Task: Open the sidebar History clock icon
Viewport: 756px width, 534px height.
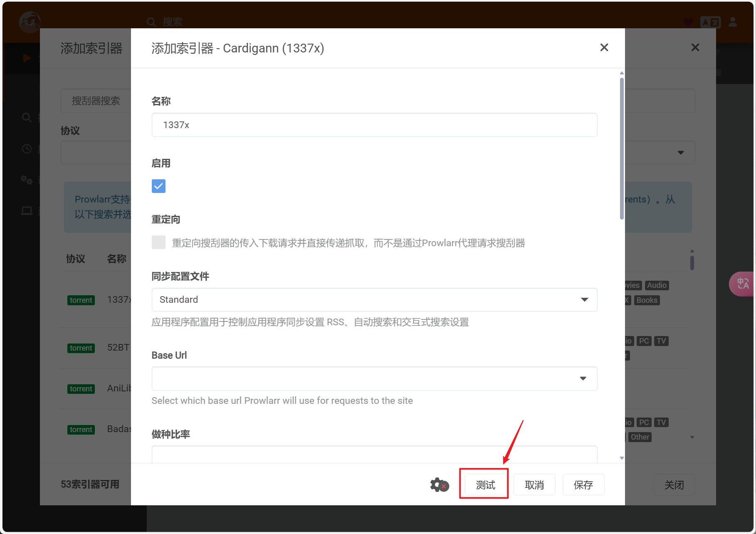Action: coord(27,149)
